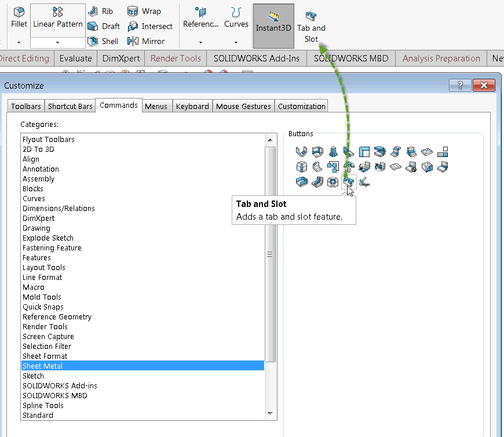
Task: Click the U-shaped Base Flange button
Action: (301, 151)
